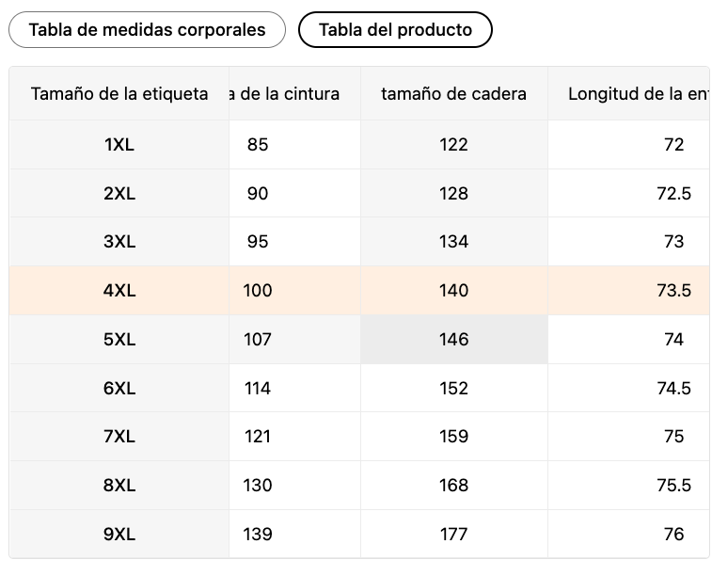Click the 8XL size label
This screenshot has height=576, width=728.
coord(119,486)
